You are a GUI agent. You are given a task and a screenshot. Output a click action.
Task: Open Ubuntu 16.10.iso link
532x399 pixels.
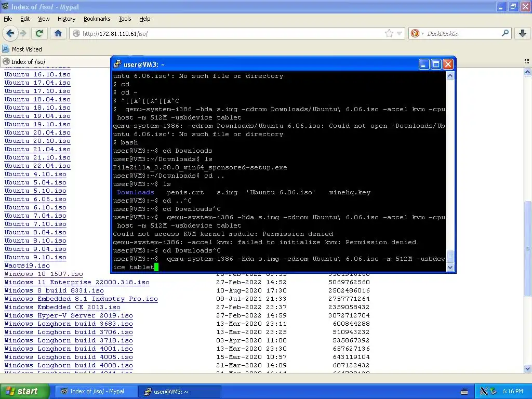(37, 74)
